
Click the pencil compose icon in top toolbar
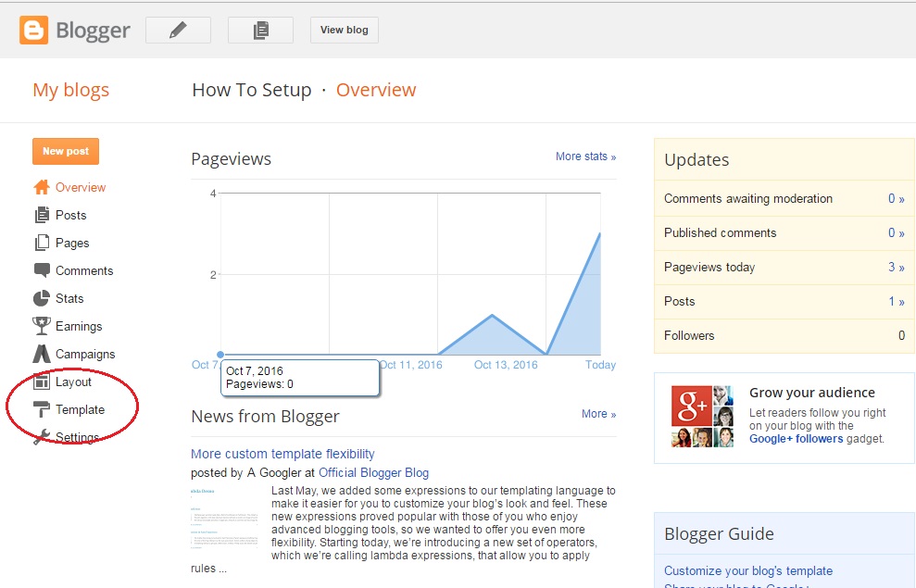(x=177, y=29)
